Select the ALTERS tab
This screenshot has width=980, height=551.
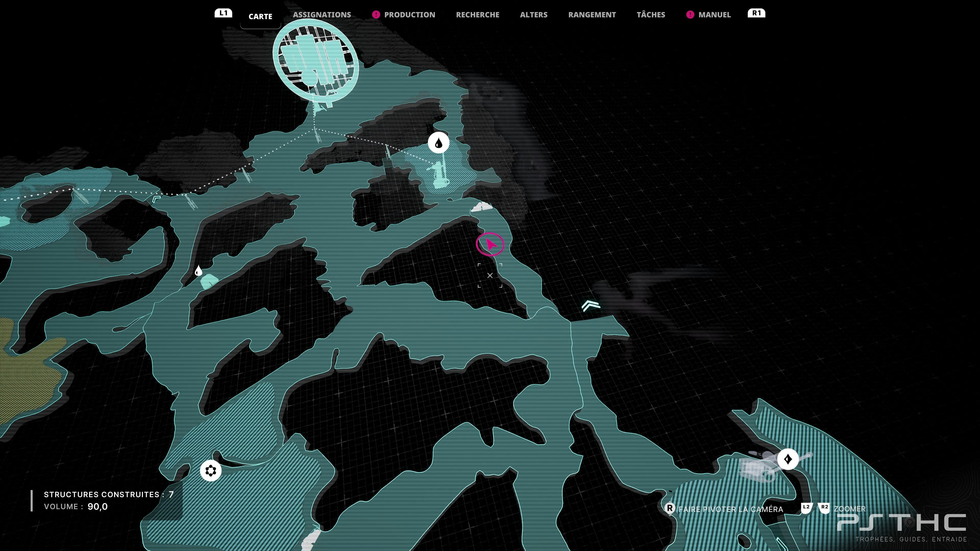click(534, 15)
